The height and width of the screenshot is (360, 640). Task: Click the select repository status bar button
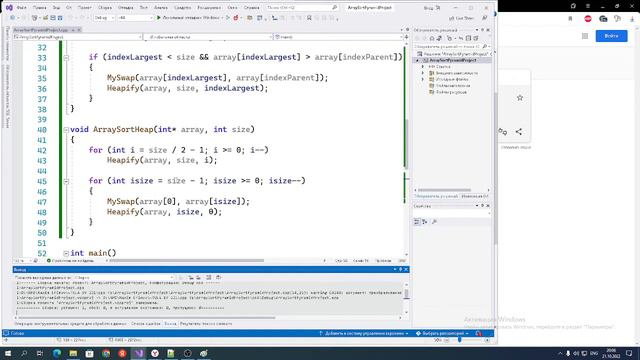click(x=442, y=333)
